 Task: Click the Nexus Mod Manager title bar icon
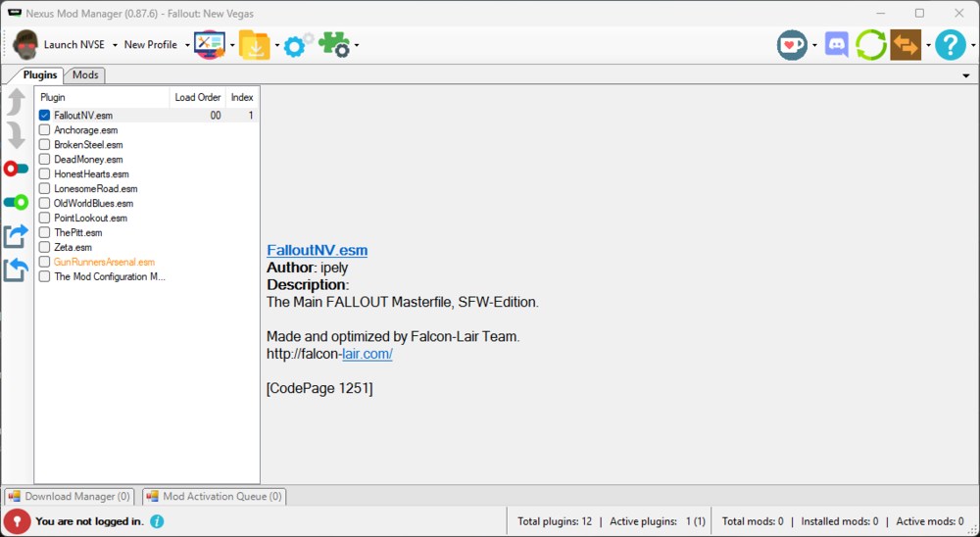(15, 13)
